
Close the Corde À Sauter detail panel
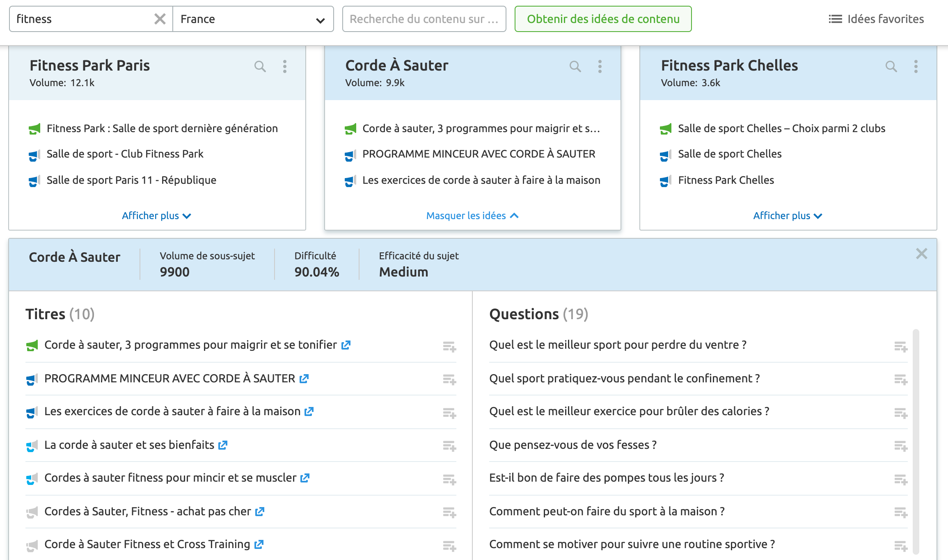point(921,254)
